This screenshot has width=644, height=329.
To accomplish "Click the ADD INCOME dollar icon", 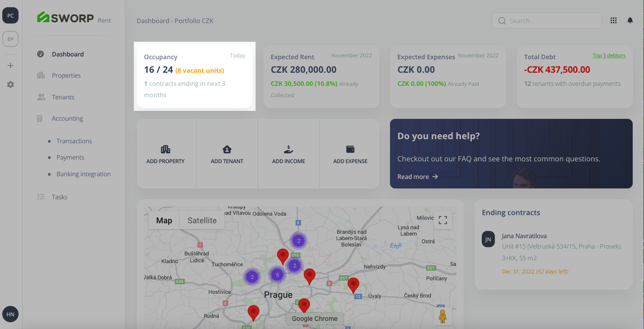I will coord(288,149).
